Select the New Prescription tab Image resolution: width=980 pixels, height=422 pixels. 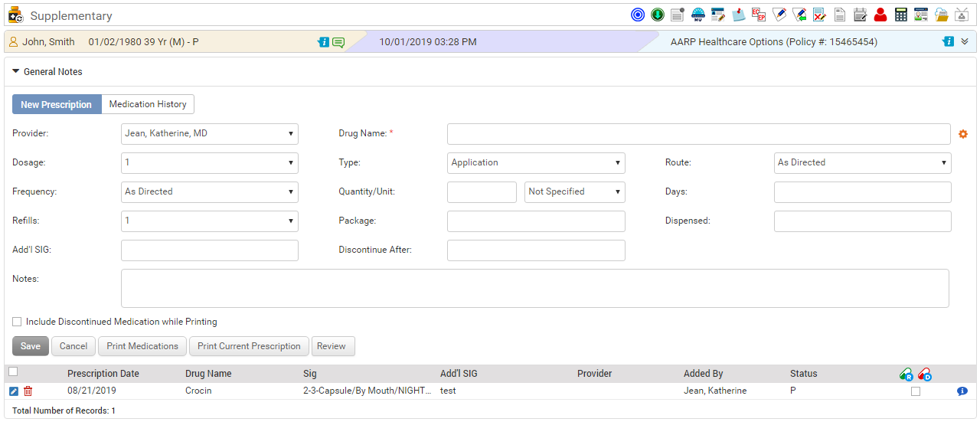coord(56,105)
